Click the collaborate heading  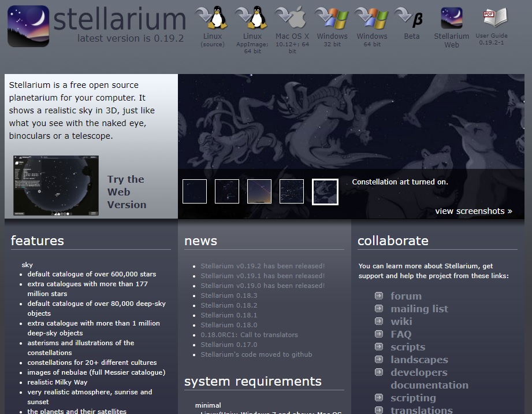[393, 241]
